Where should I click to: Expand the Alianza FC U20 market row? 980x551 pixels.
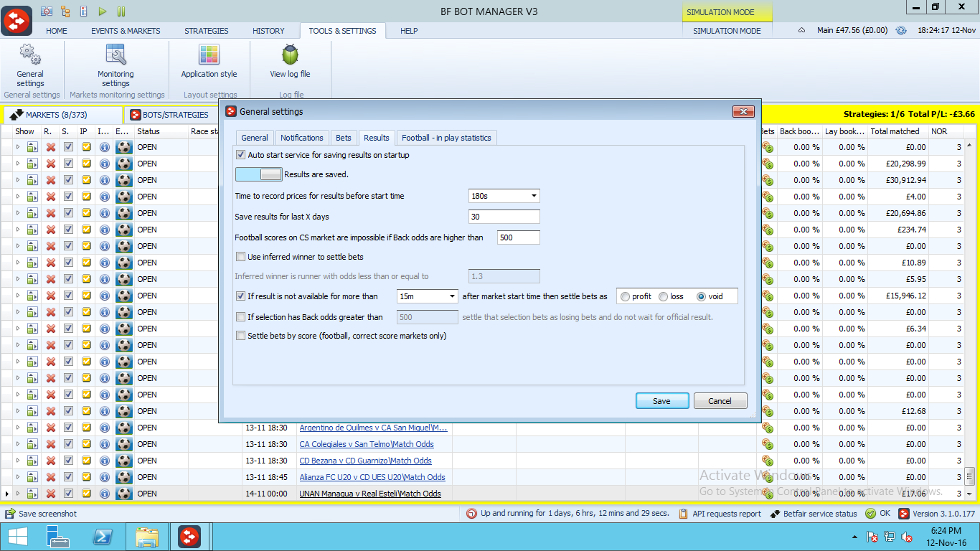coord(19,477)
